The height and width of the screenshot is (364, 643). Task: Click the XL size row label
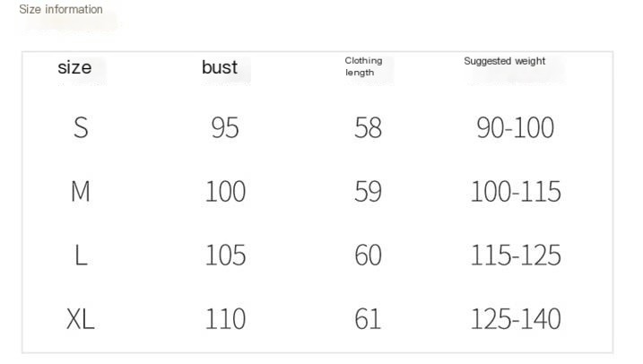81,318
